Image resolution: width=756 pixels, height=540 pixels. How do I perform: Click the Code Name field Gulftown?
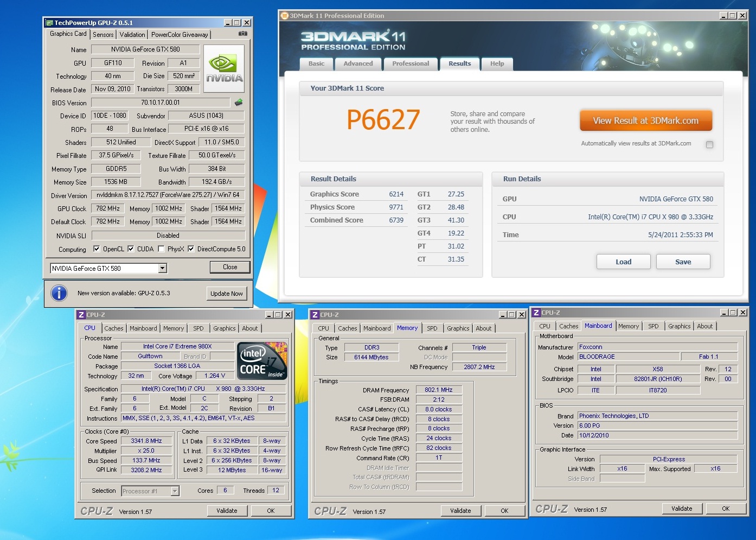pyautogui.click(x=150, y=356)
